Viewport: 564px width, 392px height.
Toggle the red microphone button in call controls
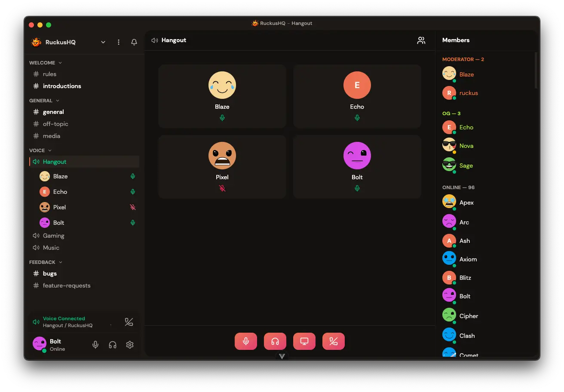point(246,341)
